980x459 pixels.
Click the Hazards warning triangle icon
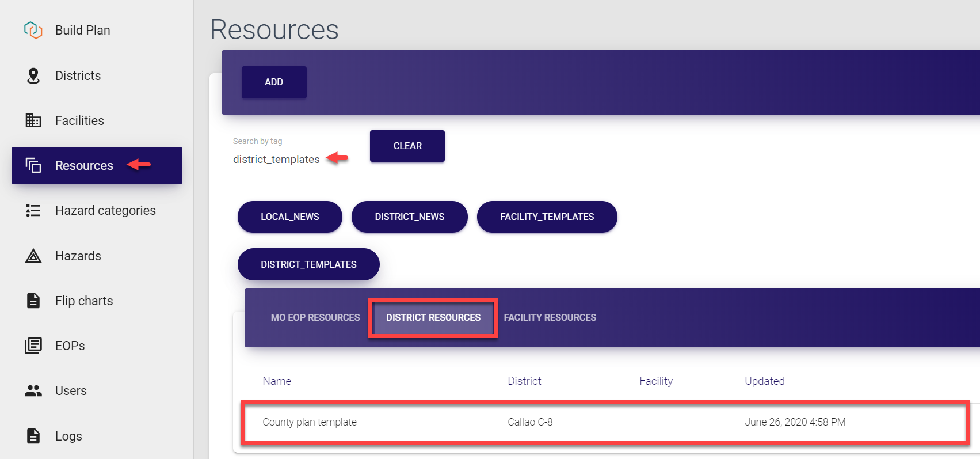[33, 256]
